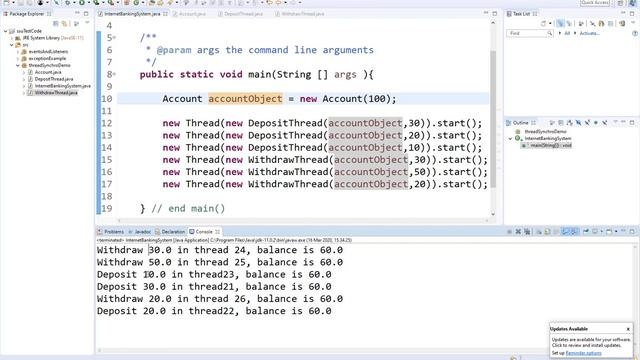This screenshot has height=360, width=640.
Task: Open the Outline view menu
Action: click(616, 122)
